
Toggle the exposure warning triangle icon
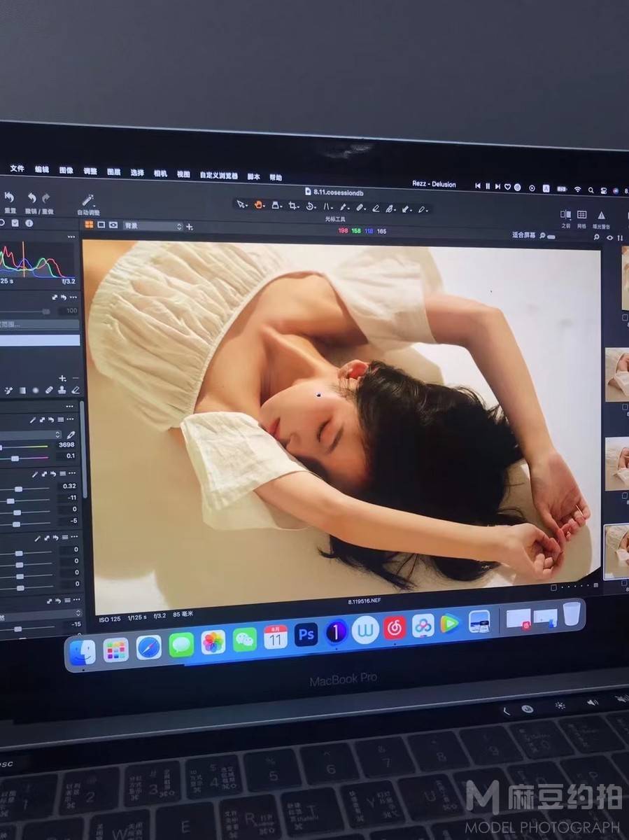pos(600,215)
